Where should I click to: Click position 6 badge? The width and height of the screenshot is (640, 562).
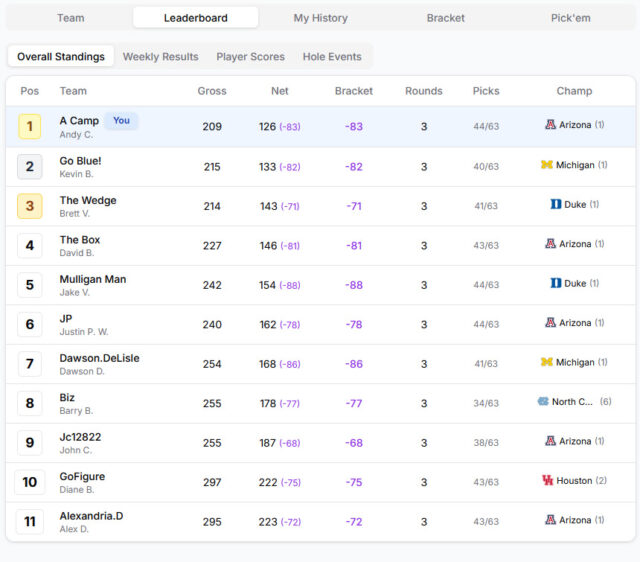coord(29,324)
